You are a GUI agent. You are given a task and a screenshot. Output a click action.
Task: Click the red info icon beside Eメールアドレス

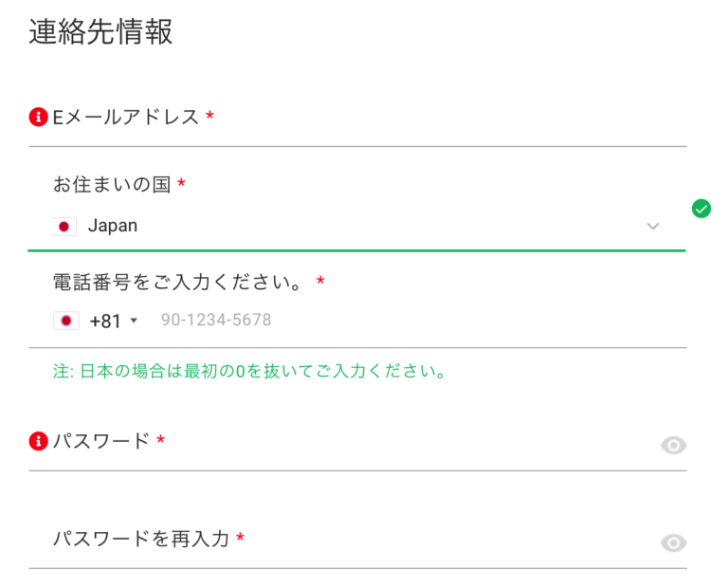pos(38,118)
